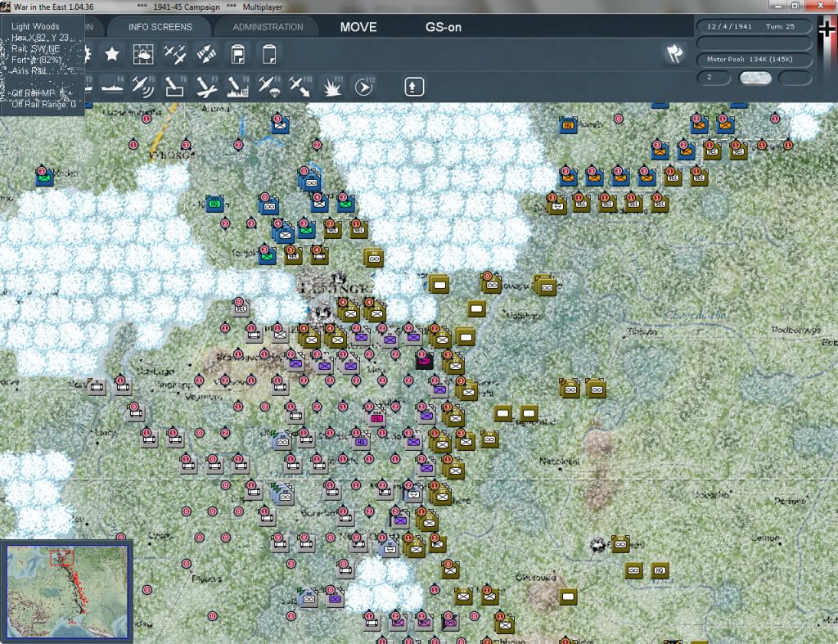
Task: Select the green HQ counter on blue base
Action: pos(214,204)
